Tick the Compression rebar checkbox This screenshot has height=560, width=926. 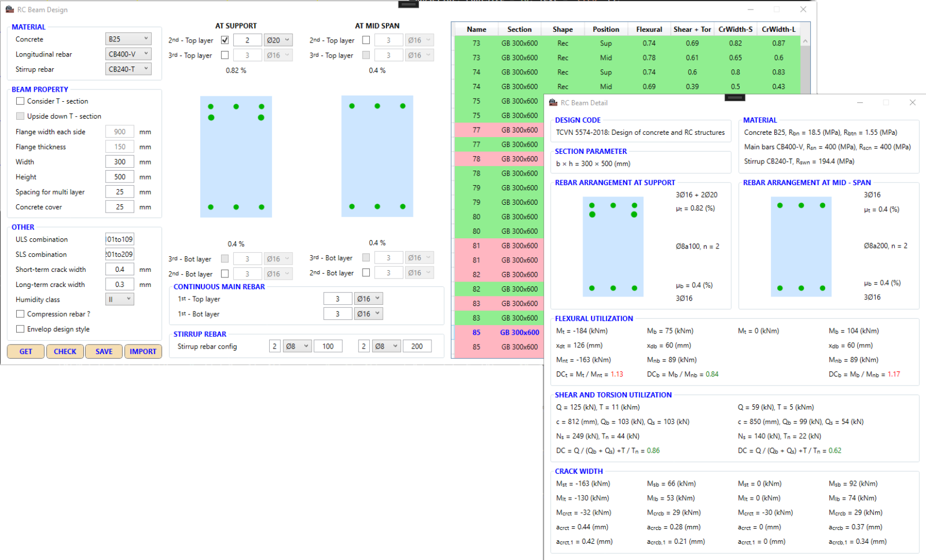(20, 314)
